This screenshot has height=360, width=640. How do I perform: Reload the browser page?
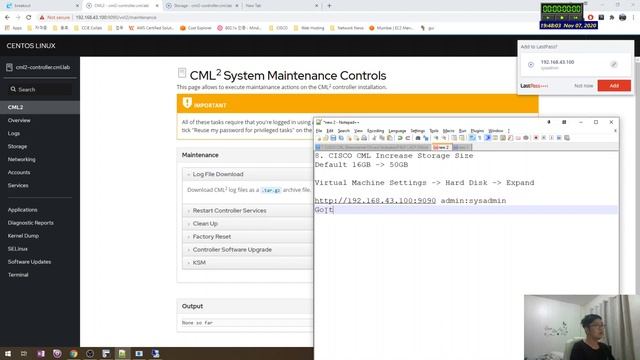click(29, 18)
